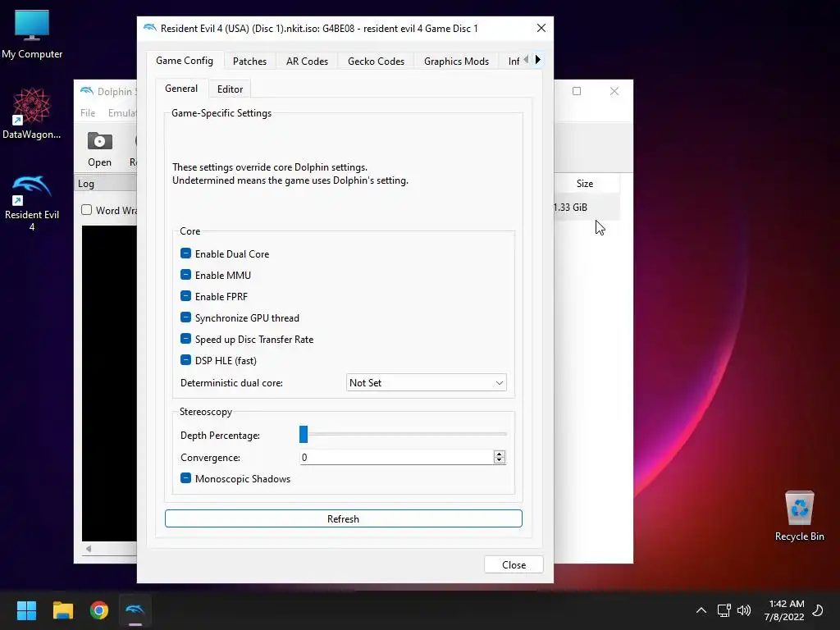Open the File menu in Dolphin
The image size is (840, 630).
[x=88, y=113]
